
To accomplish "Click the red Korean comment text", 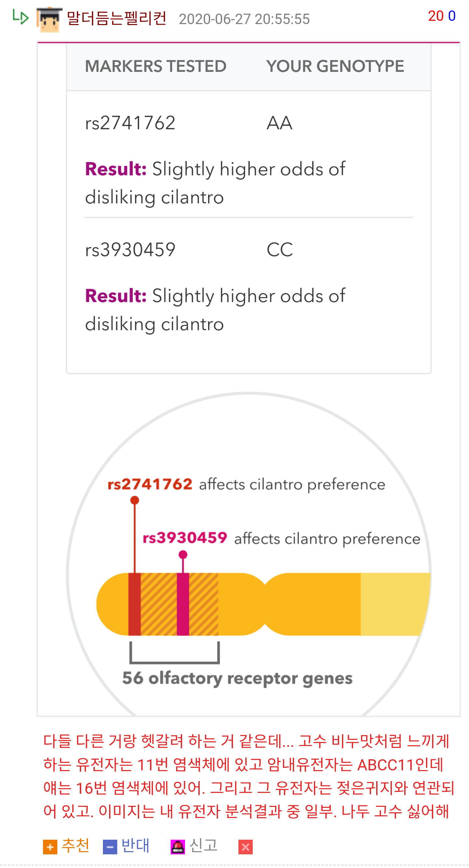I will (249, 776).
